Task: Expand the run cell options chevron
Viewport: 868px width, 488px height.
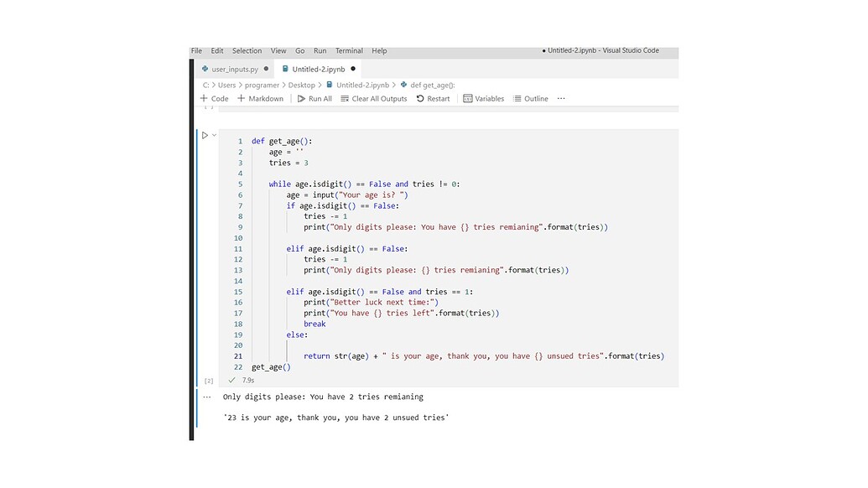Action: (x=214, y=135)
